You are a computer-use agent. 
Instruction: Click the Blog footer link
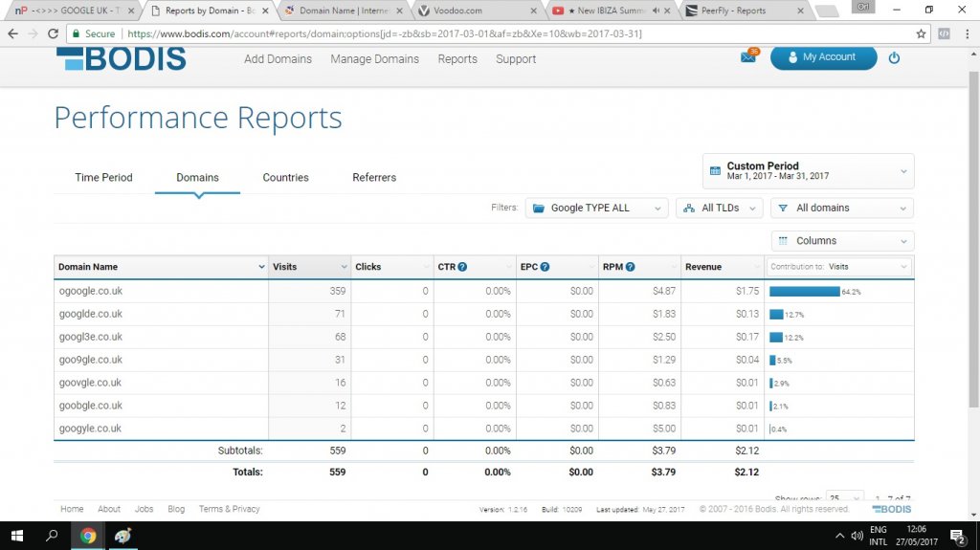[176, 509]
